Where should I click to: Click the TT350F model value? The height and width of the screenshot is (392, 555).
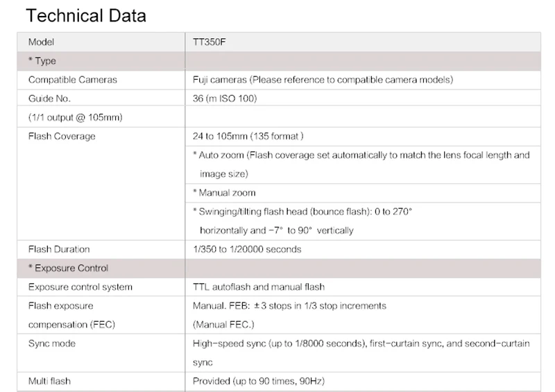tap(210, 42)
